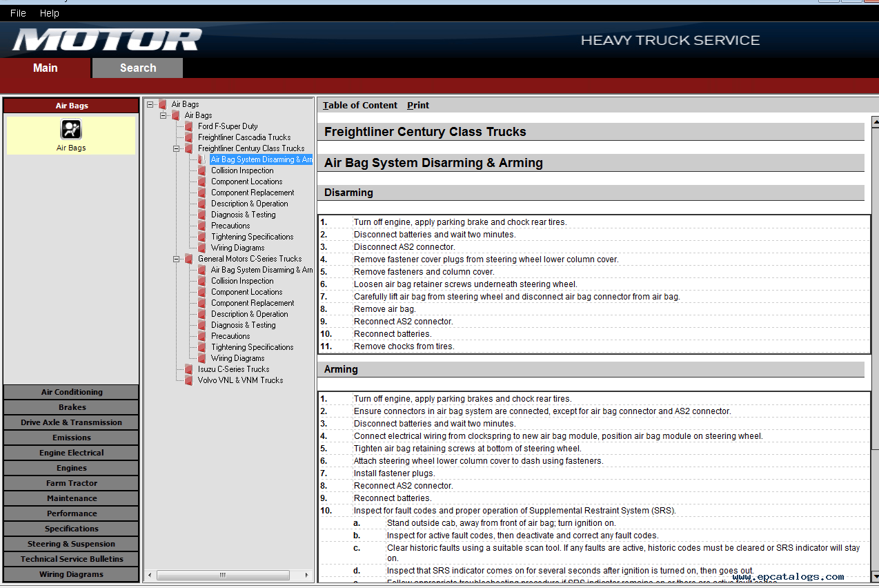
Task: Click General Motors' Component Locations book icon
Action: [201, 292]
